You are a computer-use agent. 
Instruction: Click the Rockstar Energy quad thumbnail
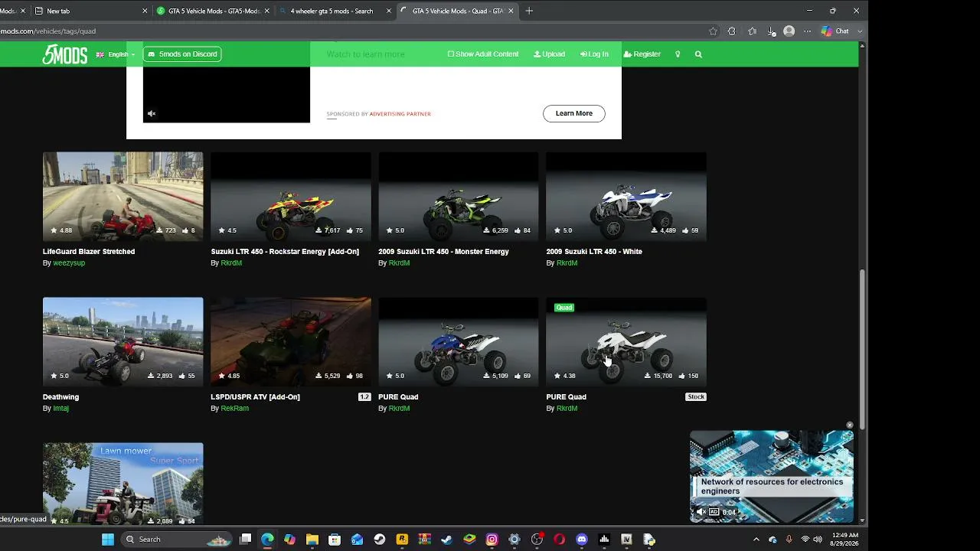point(291,197)
